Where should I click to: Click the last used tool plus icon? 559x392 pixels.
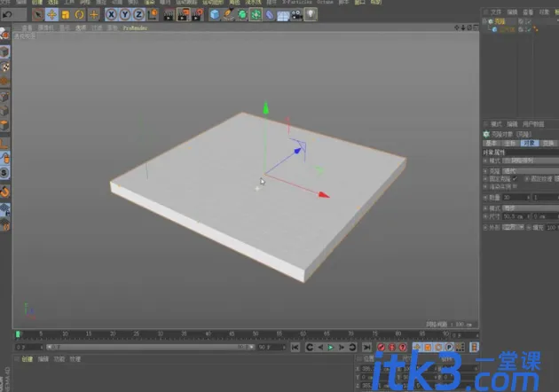pos(94,14)
